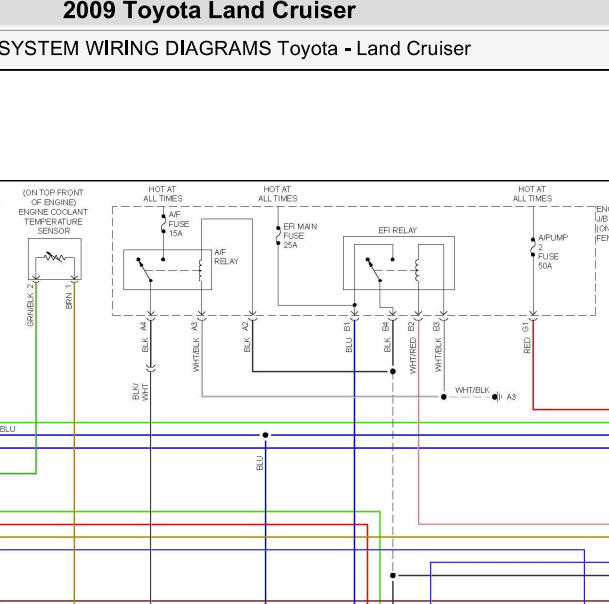
Task: Select the "EFI MAIN FUSE 25A" label
Action: [x=300, y=236]
